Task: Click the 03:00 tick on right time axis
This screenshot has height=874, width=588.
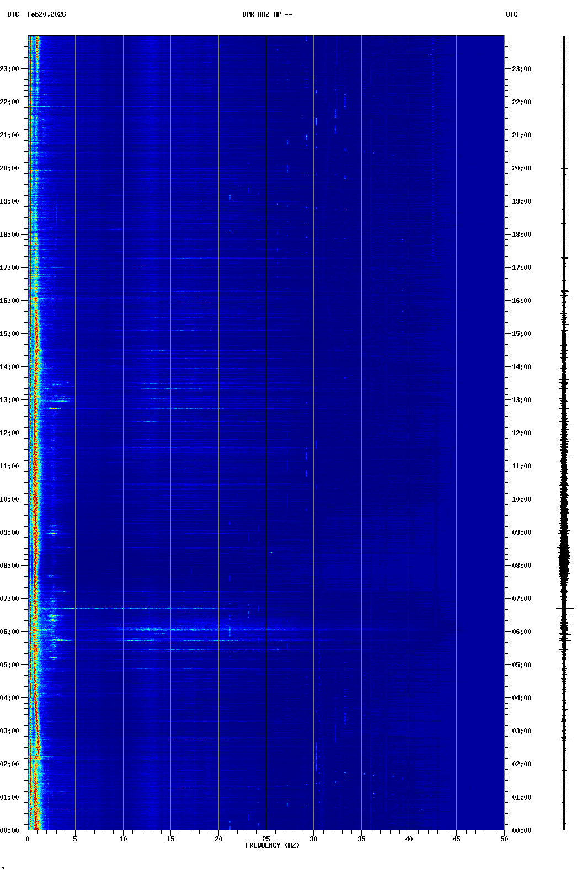Action: [521, 731]
